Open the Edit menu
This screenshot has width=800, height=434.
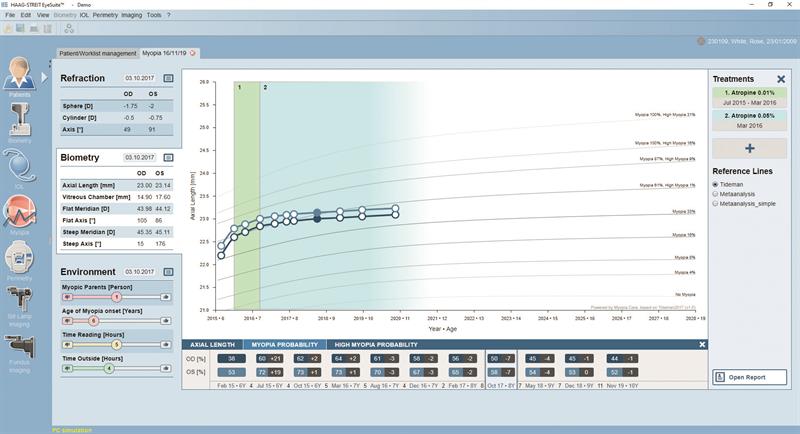(x=26, y=15)
